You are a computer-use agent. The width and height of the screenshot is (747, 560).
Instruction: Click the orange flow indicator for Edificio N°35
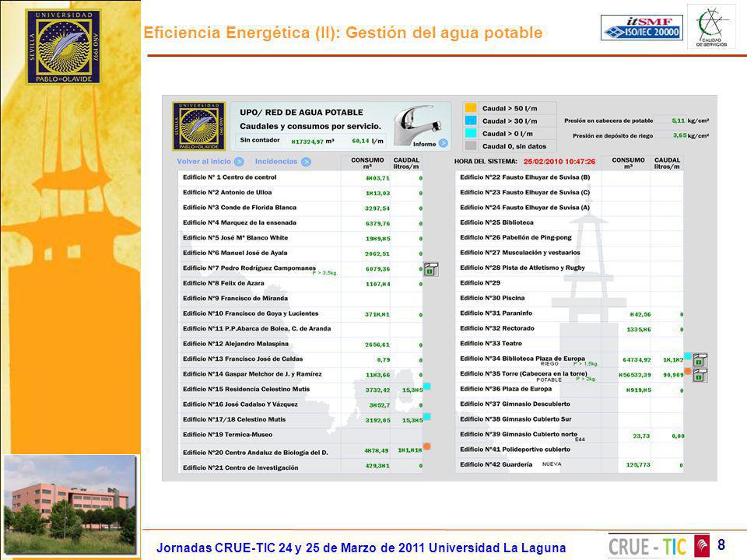(x=687, y=371)
